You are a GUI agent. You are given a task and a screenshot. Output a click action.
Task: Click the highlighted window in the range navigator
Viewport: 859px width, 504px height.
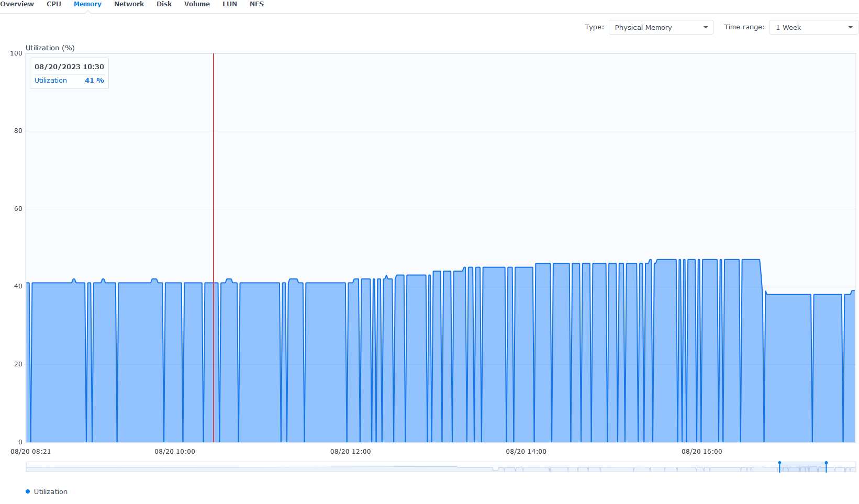point(802,467)
